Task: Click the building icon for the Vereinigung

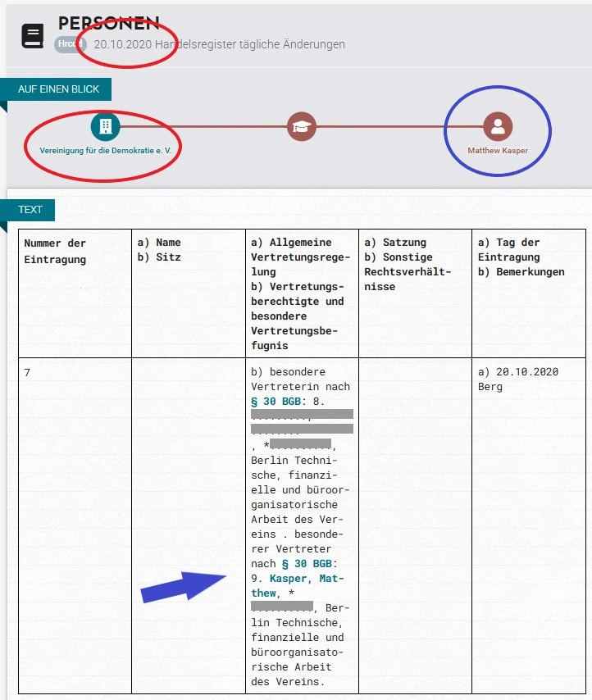Action: tap(106, 126)
